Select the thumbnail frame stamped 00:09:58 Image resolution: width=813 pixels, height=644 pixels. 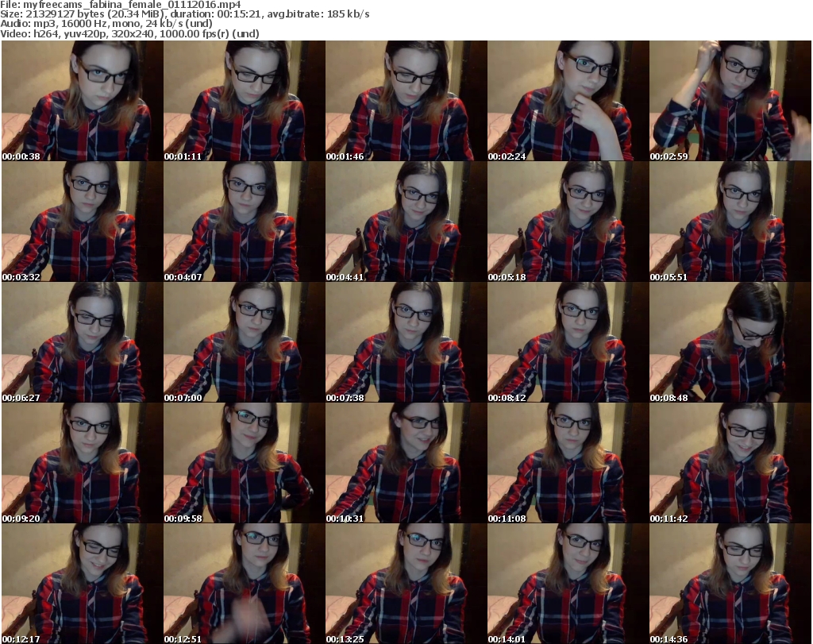[x=245, y=463]
